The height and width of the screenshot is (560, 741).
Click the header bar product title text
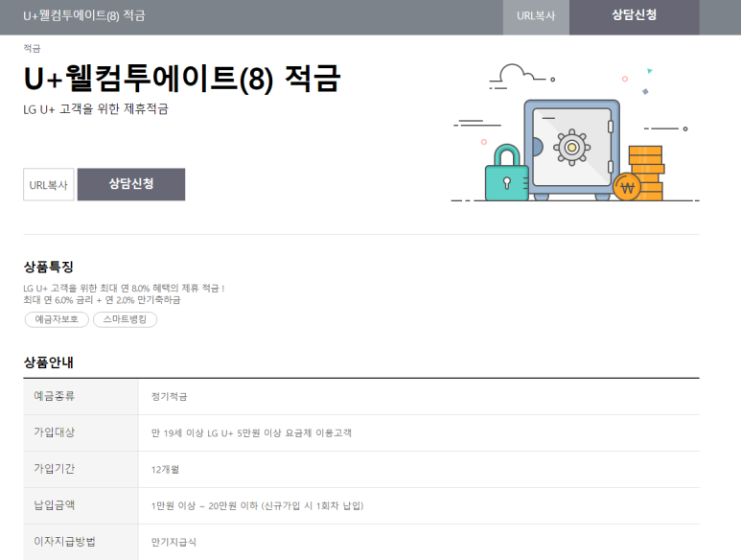click(84, 15)
